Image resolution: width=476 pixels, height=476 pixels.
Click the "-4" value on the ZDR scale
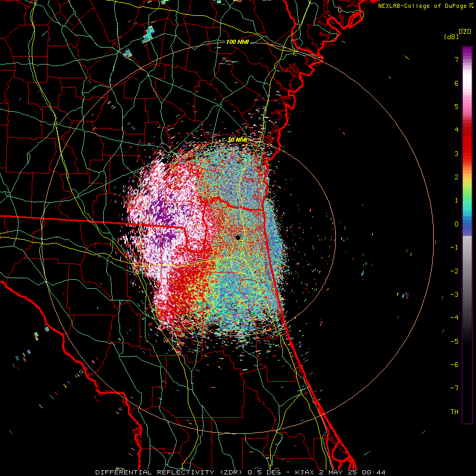454,317
